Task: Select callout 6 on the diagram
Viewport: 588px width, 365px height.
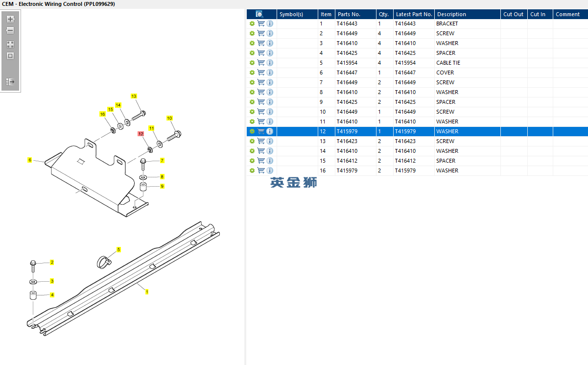Action: tap(30, 160)
